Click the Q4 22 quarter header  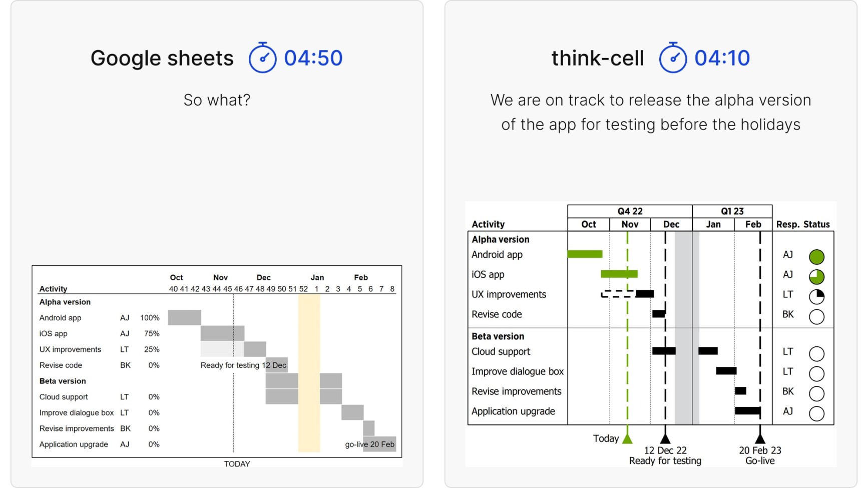[x=630, y=211]
